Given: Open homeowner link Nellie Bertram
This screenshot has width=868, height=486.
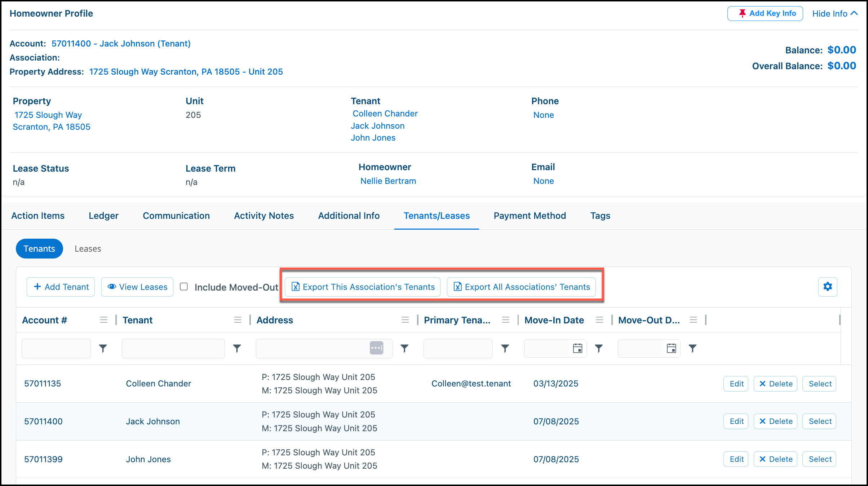Looking at the screenshot, I should [x=388, y=181].
